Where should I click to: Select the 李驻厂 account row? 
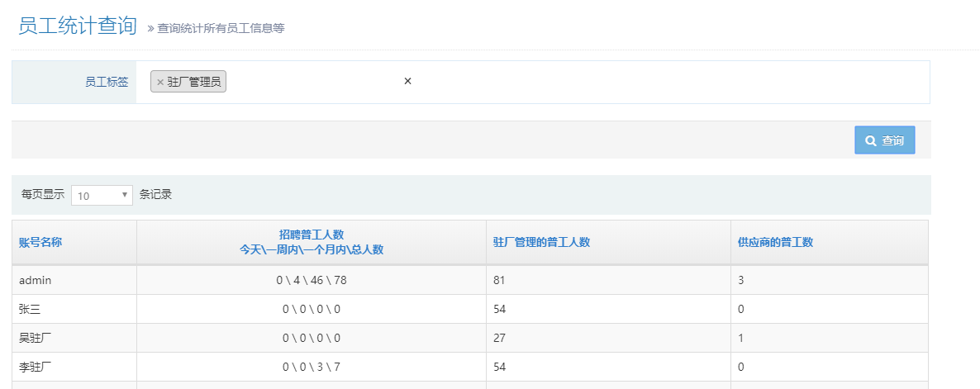(x=36, y=367)
